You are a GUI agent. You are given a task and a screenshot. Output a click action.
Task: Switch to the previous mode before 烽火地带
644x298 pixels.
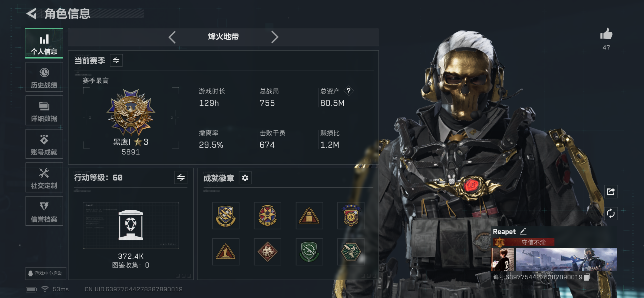pyautogui.click(x=172, y=37)
